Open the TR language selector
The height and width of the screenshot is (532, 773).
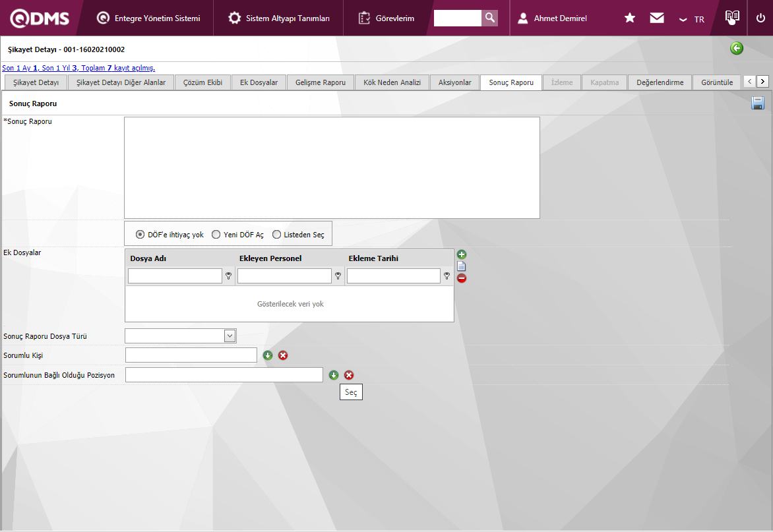tap(693, 19)
